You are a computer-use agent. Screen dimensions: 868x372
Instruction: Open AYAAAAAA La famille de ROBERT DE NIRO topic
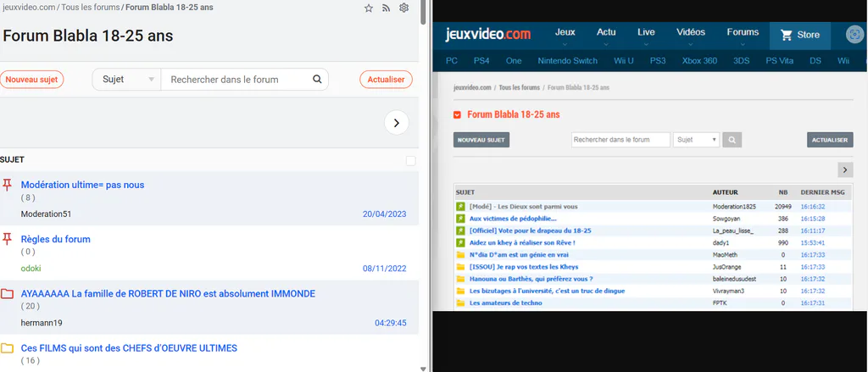click(168, 293)
